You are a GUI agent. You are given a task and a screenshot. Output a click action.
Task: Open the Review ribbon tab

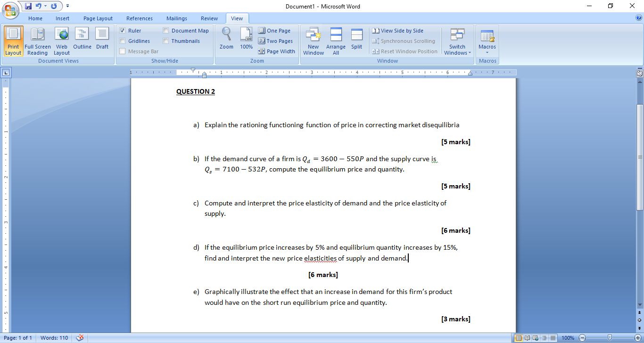209,18
